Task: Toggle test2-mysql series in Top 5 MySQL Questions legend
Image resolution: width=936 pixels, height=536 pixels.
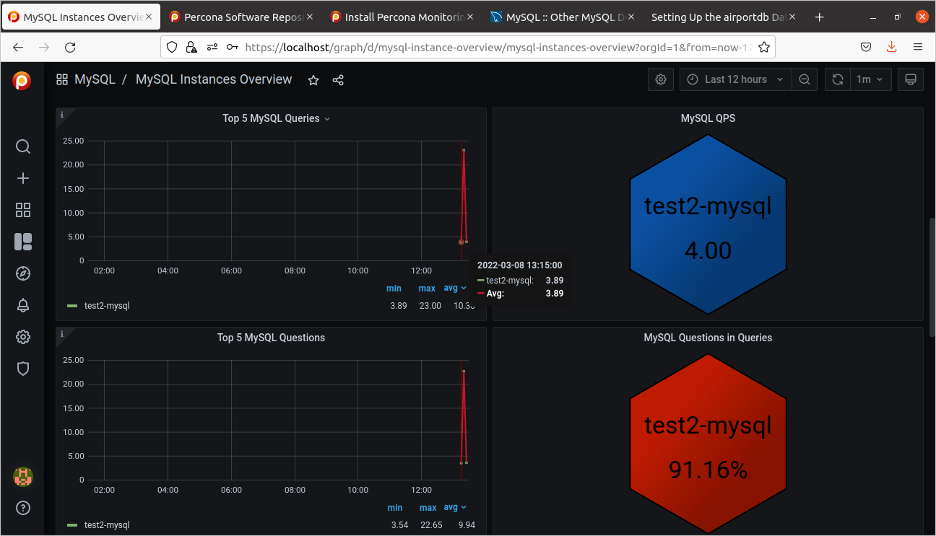Action: point(106,525)
